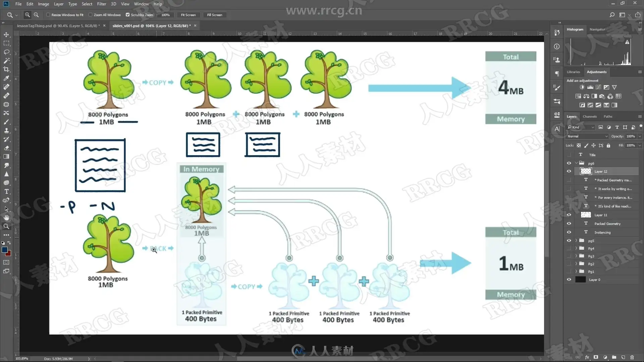Select the Packed Geometry text layer
Viewport: 644px width, 362px height.
[x=607, y=224]
